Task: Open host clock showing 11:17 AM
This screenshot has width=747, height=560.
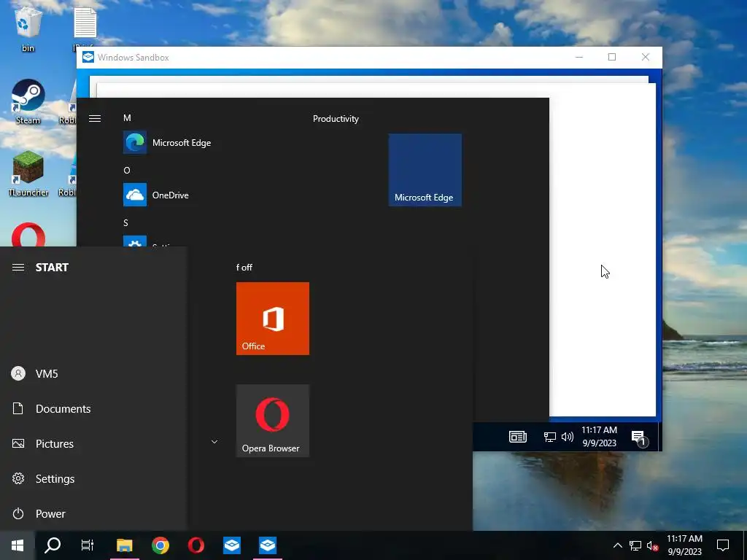Action: tap(684, 545)
